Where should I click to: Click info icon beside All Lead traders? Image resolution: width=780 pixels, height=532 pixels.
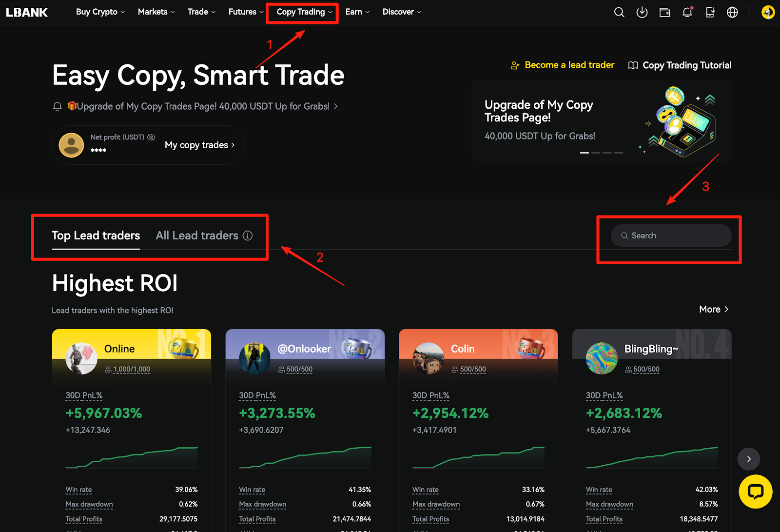[248, 236]
